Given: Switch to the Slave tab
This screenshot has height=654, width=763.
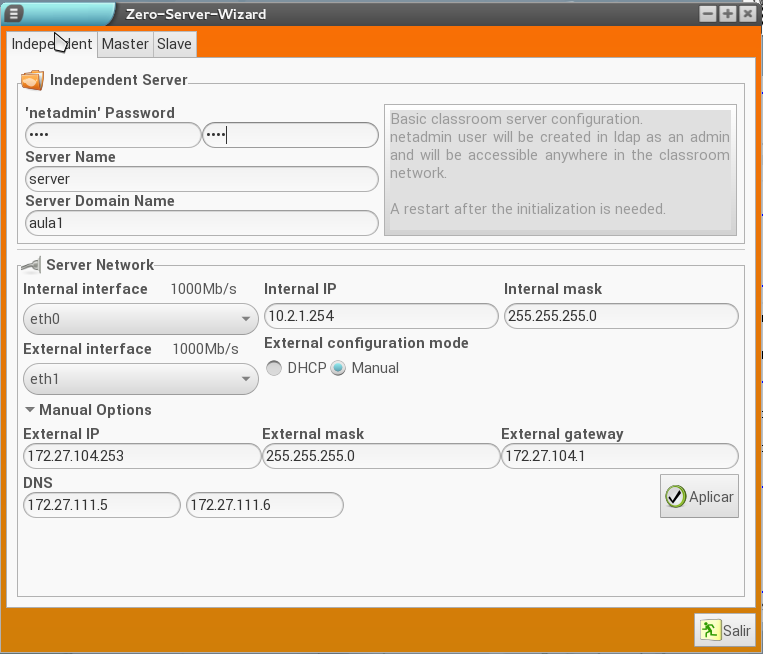Looking at the screenshot, I should 174,44.
